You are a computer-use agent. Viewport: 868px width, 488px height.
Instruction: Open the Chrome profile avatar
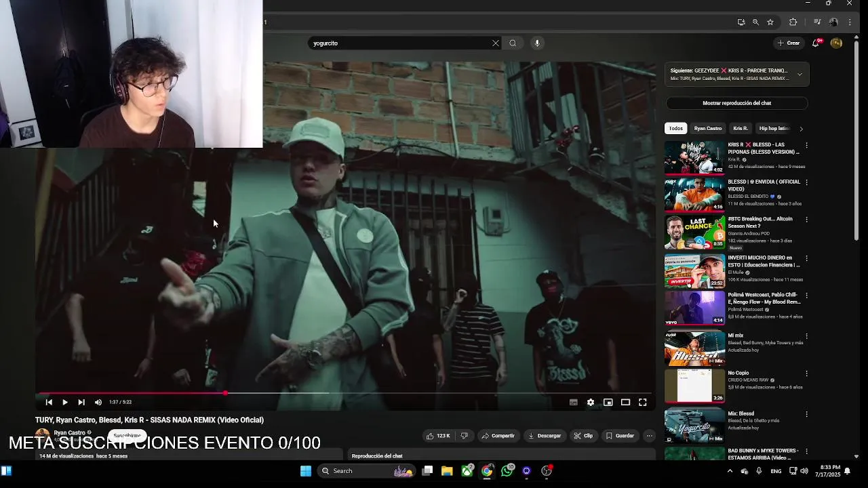click(x=833, y=22)
